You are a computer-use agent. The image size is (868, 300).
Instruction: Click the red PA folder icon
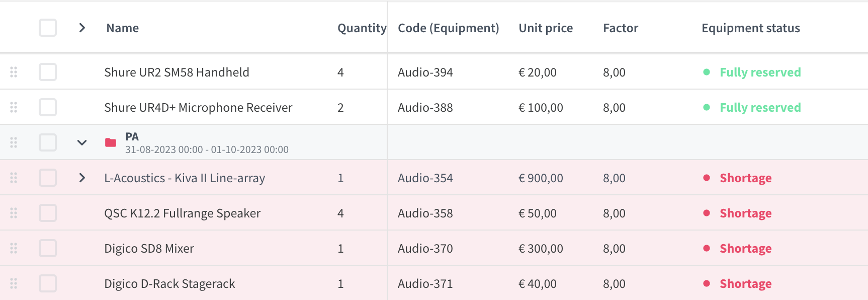111,142
